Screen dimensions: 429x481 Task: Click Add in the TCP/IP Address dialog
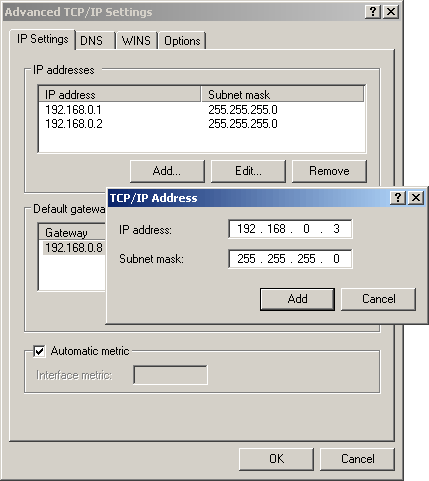click(297, 299)
